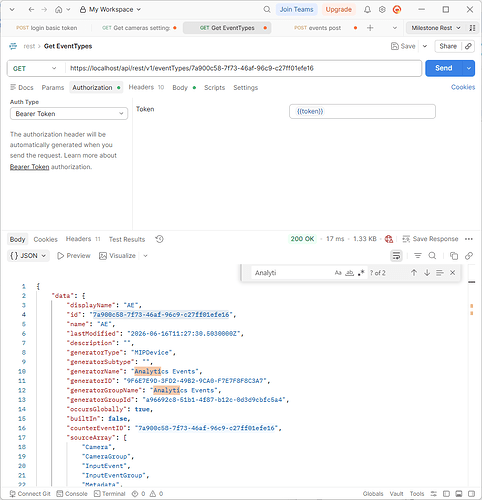Open the Console in status bar
This screenshot has width=482, height=500.
pyautogui.click(x=72, y=494)
